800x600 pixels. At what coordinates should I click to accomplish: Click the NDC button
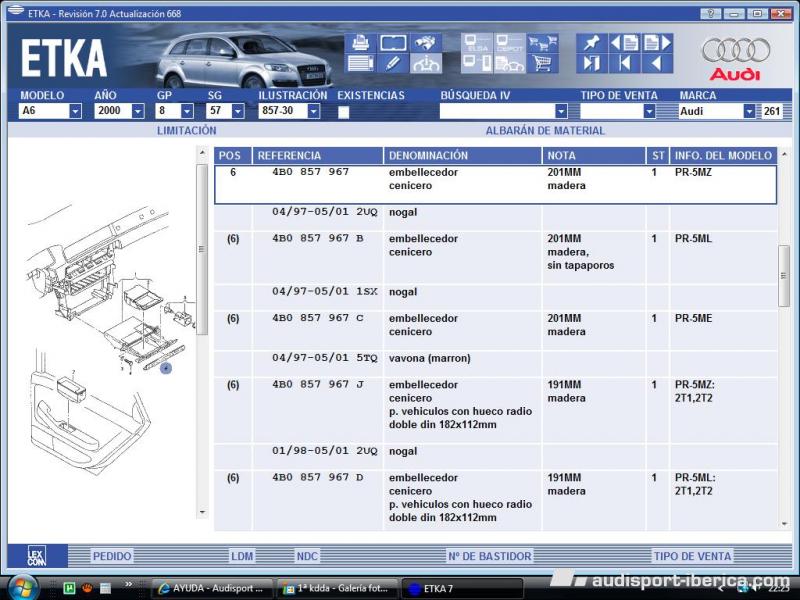coord(307,556)
